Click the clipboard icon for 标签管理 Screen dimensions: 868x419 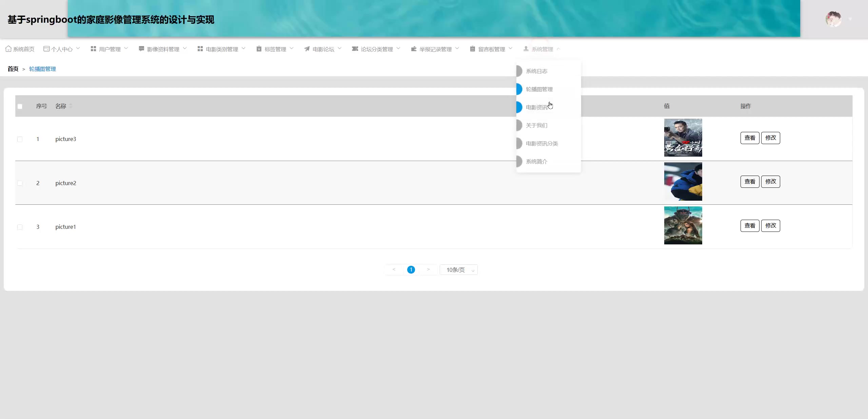point(259,49)
